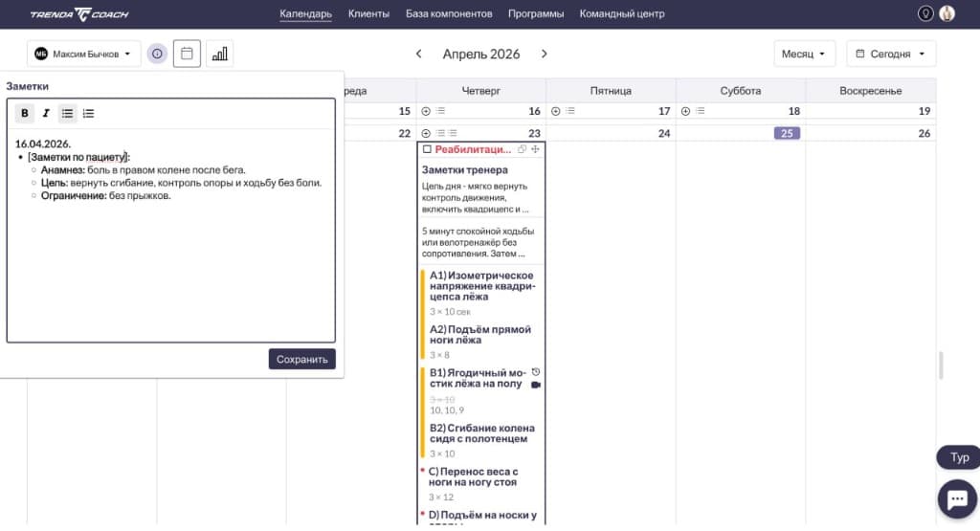The width and height of the screenshot is (980, 531).
Task: Click the client info icon
Action: 157,55
